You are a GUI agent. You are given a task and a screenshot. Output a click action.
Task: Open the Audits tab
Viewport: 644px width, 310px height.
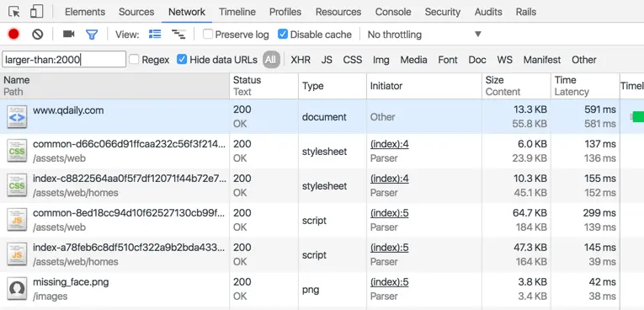pyautogui.click(x=488, y=12)
